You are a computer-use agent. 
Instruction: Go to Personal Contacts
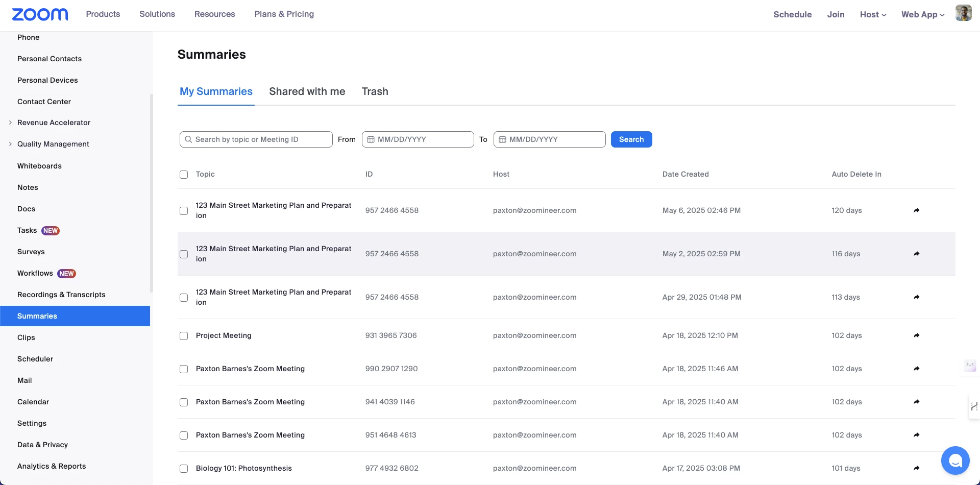click(x=50, y=59)
